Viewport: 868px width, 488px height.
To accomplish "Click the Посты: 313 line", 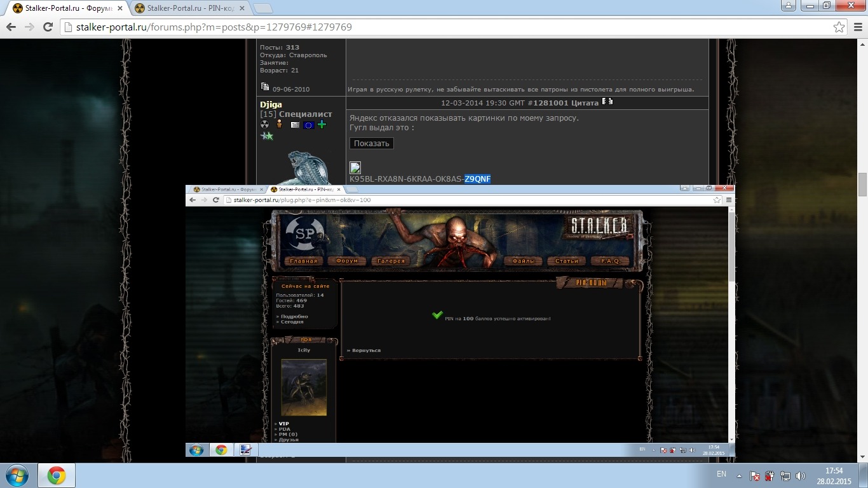I will (280, 48).
